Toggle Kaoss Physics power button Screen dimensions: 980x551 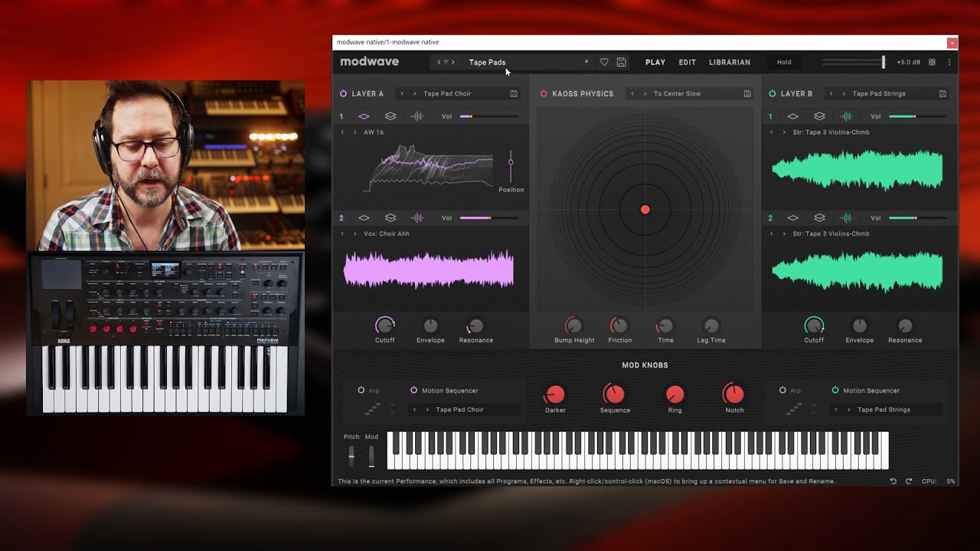pos(544,93)
